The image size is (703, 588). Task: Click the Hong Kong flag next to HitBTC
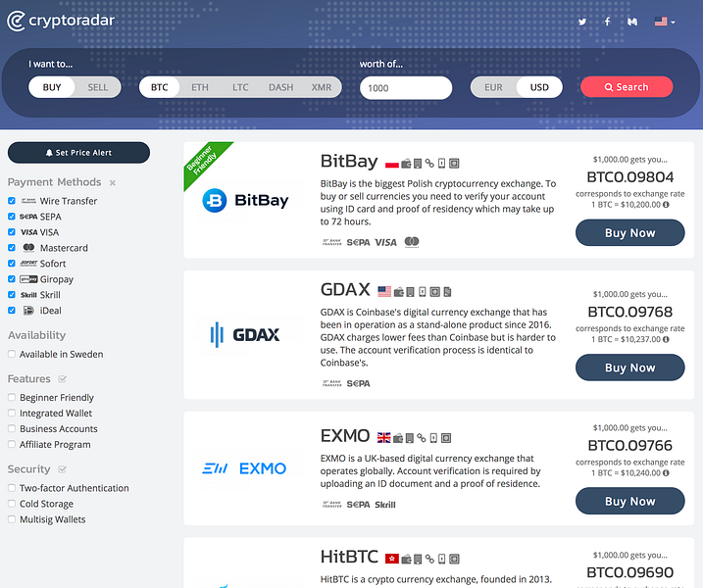[x=392, y=559]
